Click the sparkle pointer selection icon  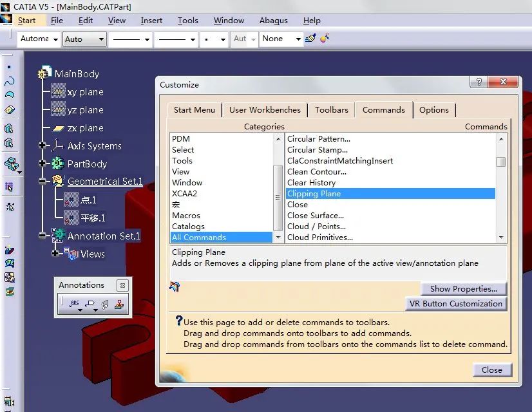point(10,207)
